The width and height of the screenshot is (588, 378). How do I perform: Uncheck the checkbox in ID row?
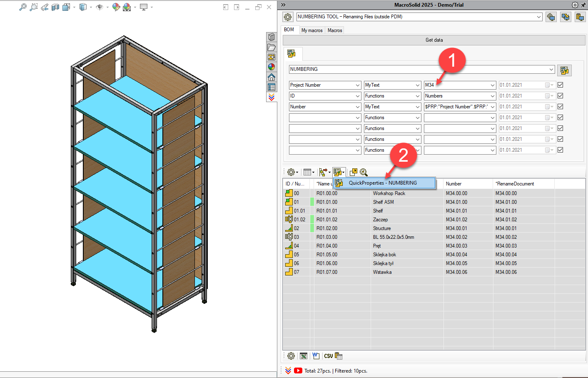point(561,96)
